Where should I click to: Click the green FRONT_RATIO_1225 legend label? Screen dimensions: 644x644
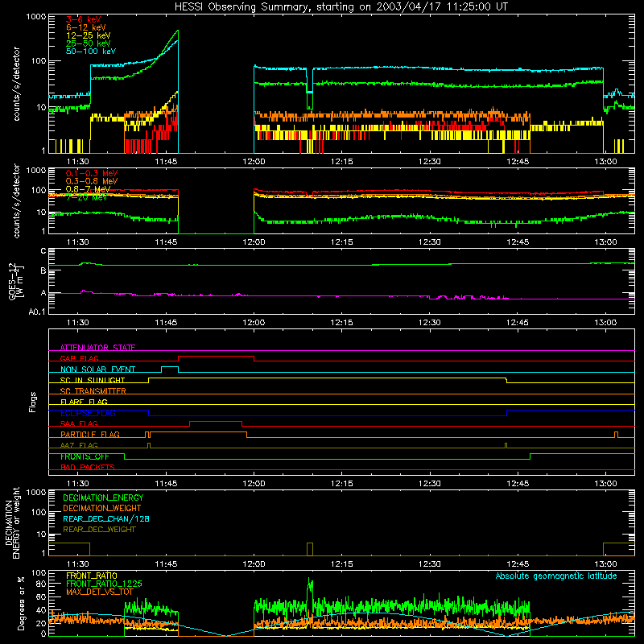104,584
